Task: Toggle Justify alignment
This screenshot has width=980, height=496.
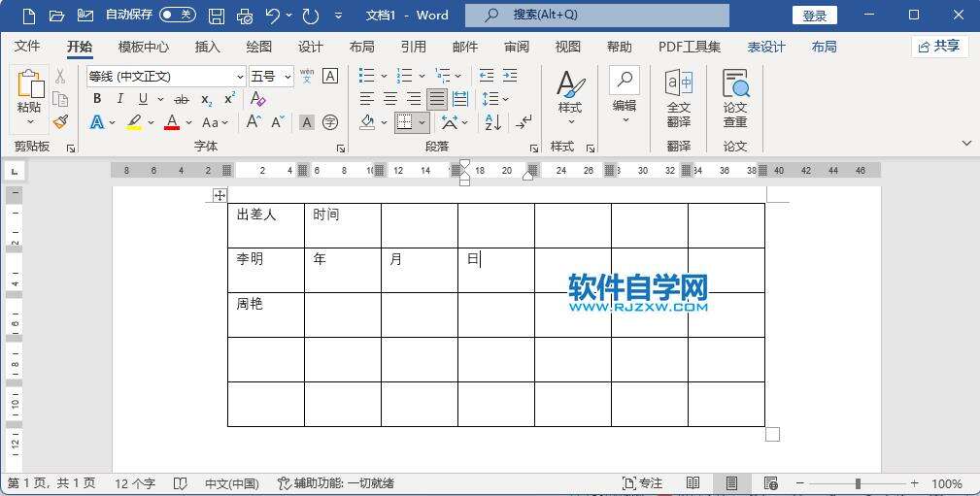Action: (x=437, y=99)
